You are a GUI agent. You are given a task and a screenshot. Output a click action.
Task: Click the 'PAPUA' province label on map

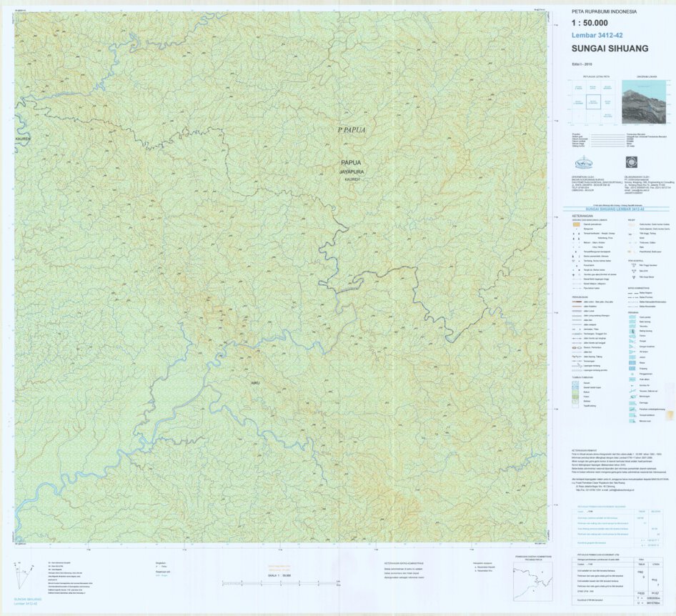click(351, 162)
